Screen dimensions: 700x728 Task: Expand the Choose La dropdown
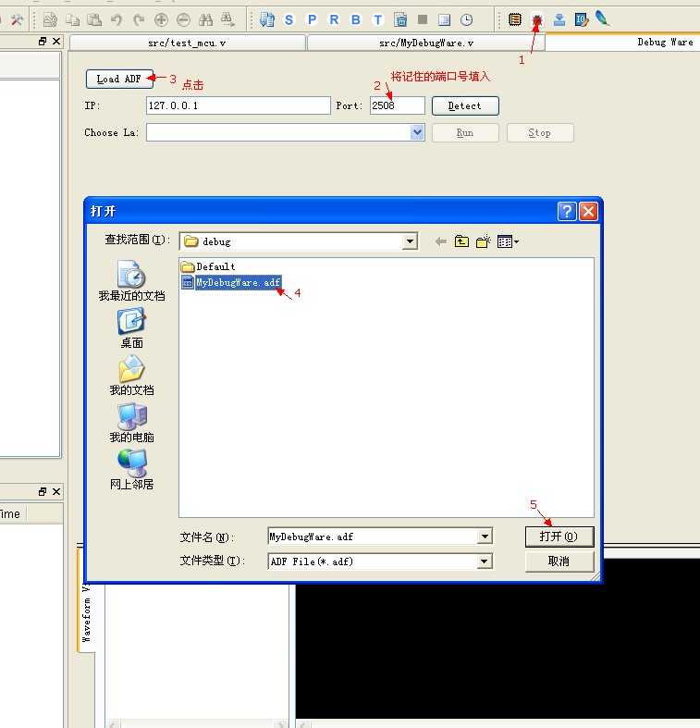pyautogui.click(x=417, y=132)
